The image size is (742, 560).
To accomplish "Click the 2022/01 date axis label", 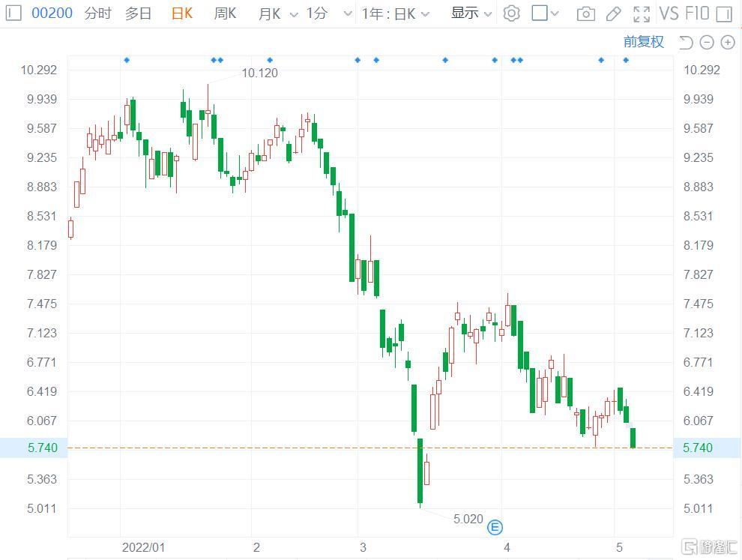I will pyautogui.click(x=143, y=548).
